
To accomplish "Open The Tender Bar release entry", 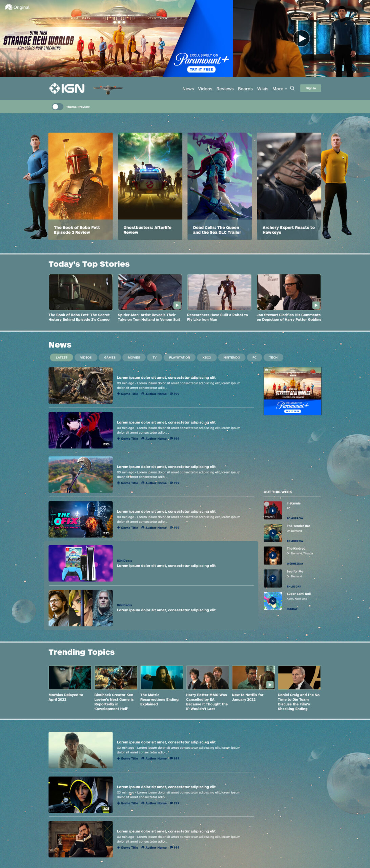I will 292,533.
